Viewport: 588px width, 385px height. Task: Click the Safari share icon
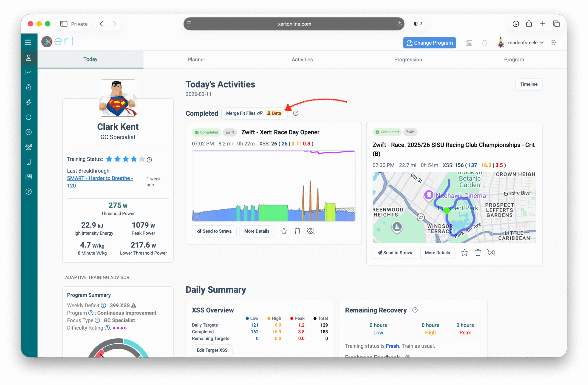tap(529, 24)
